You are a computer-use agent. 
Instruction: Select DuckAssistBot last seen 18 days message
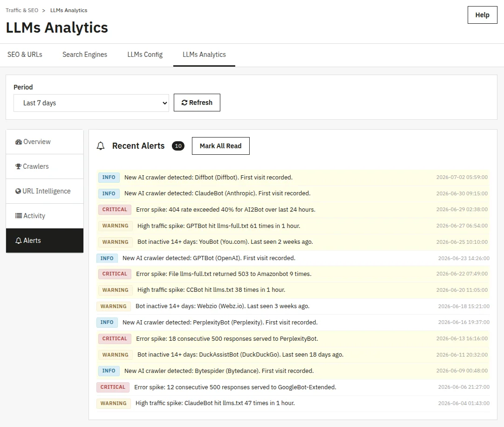pyautogui.click(x=240, y=355)
